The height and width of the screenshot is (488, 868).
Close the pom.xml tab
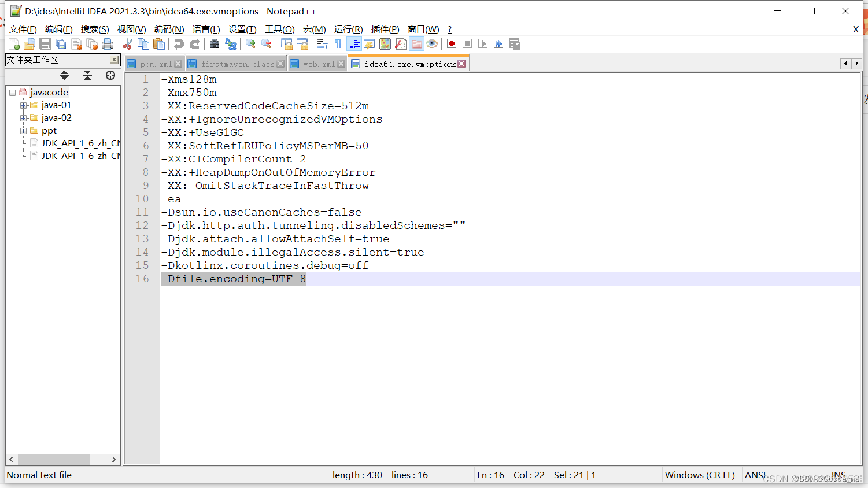[178, 63]
